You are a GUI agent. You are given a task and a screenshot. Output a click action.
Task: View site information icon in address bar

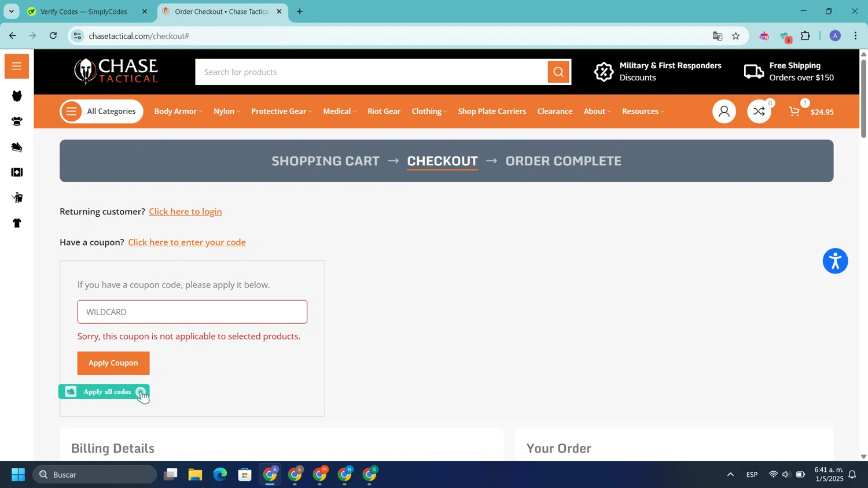[x=78, y=36]
